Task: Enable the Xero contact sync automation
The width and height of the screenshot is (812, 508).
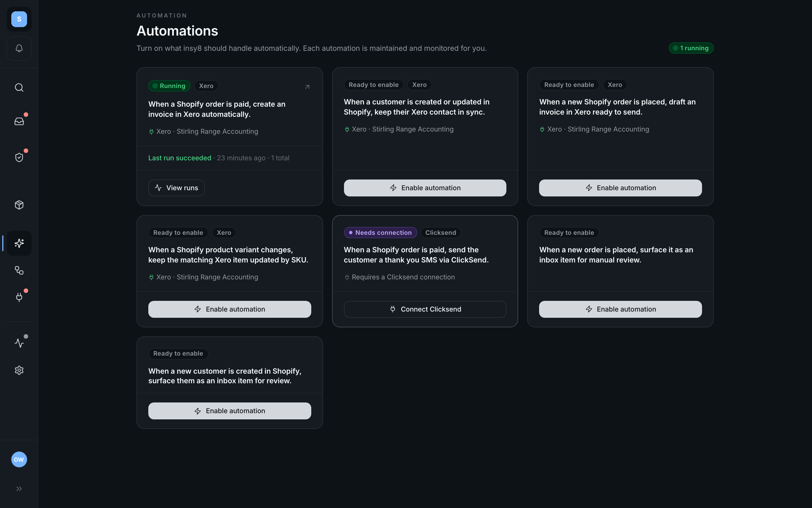Action: [x=425, y=188]
